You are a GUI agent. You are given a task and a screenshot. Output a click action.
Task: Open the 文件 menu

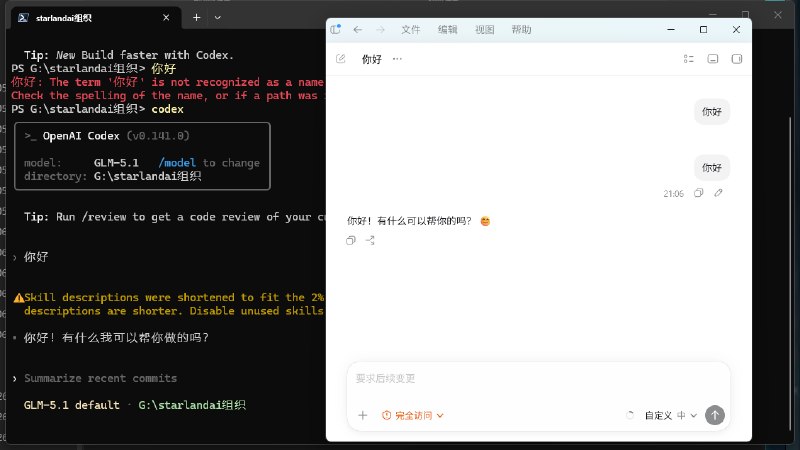[x=410, y=30]
